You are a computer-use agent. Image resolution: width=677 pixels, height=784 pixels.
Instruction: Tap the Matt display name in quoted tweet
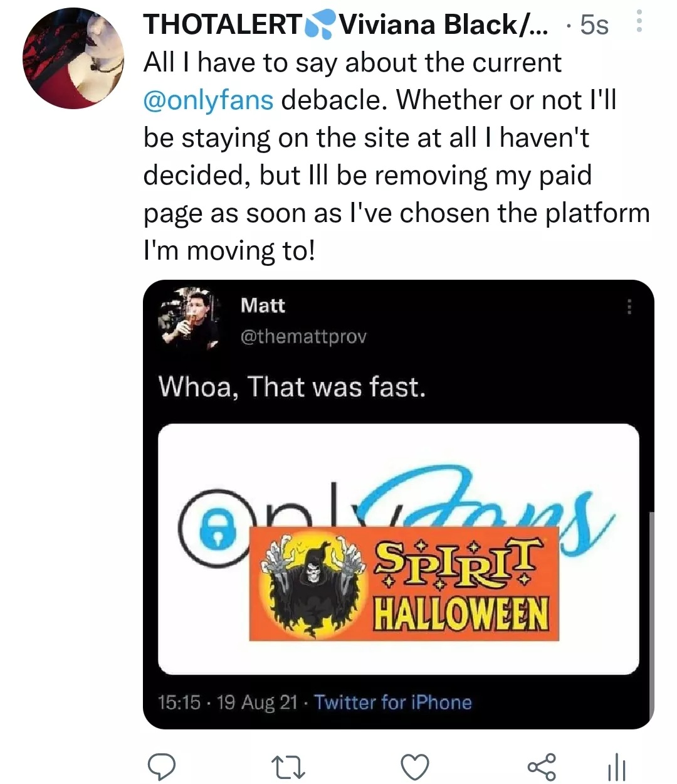(263, 305)
